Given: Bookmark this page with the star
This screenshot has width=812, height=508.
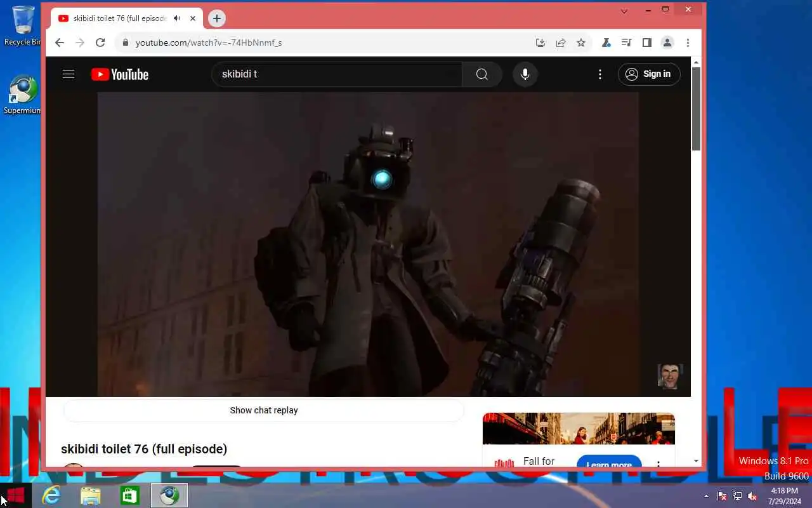Looking at the screenshot, I should (581, 43).
